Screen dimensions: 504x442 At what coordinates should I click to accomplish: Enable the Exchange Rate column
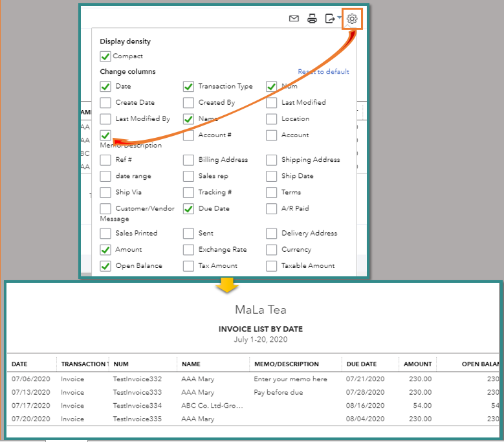pos(188,249)
